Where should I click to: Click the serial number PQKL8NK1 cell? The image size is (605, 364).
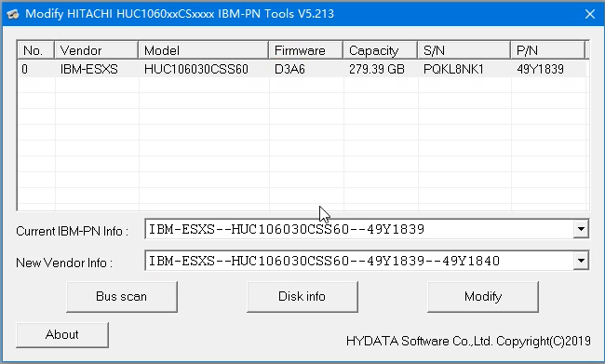453,69
